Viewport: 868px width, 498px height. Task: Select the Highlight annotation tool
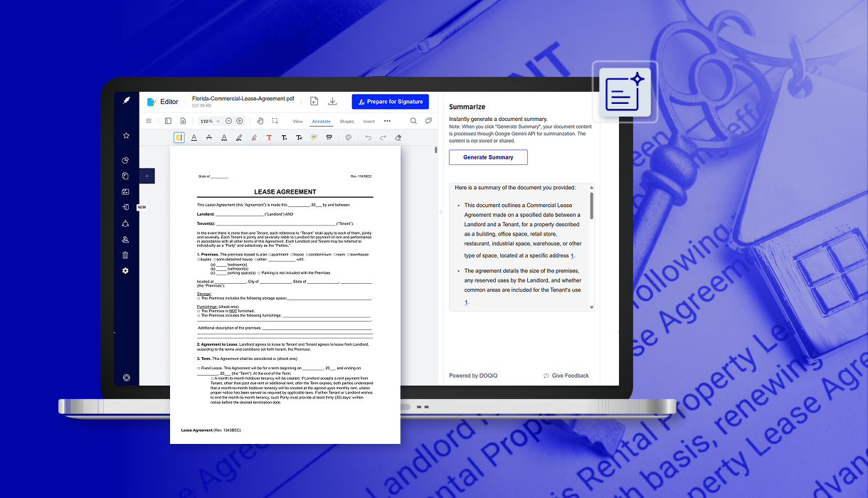pos(179,137)
